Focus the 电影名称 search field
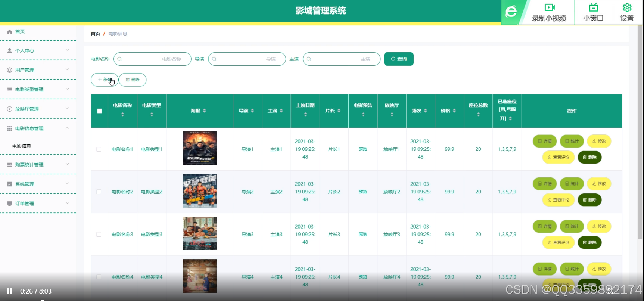The width and height of the screenshot is (644, 301). [x=152, y=59]
